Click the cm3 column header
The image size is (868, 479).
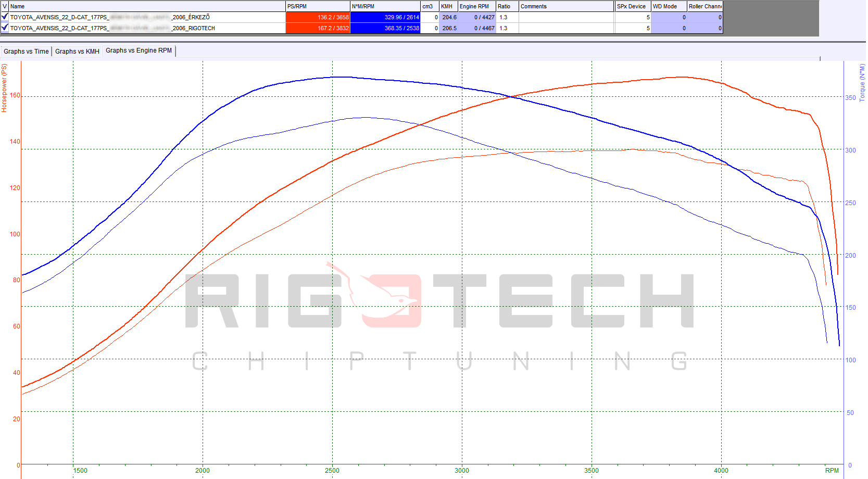[430, 6]
